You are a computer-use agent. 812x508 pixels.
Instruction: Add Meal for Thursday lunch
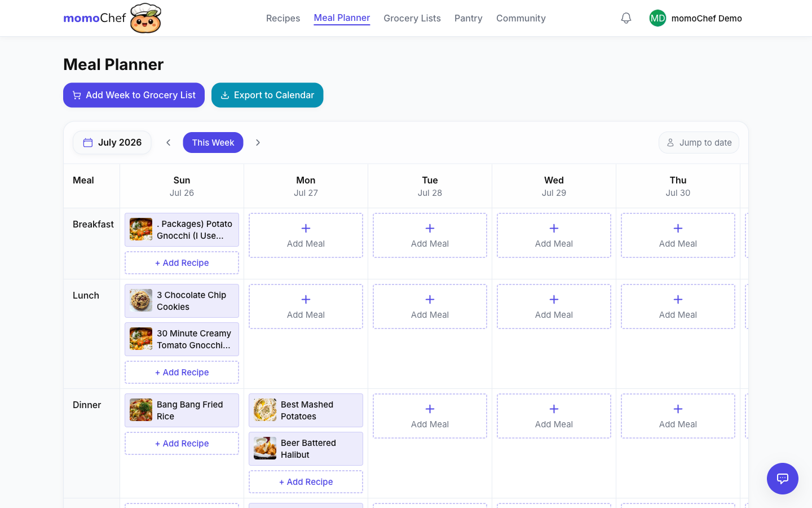coord(678,306)
